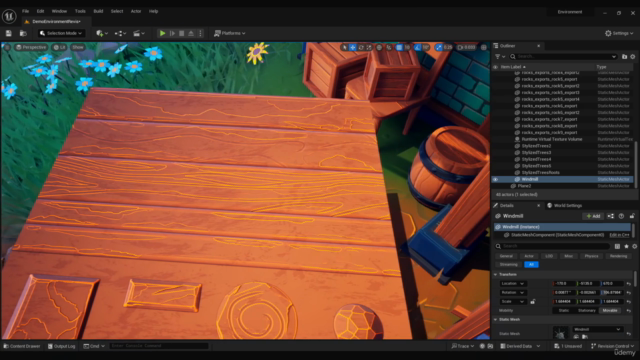
Task: Toggle world/local coordinate space globe icon
Action: [x=379, y=47]
